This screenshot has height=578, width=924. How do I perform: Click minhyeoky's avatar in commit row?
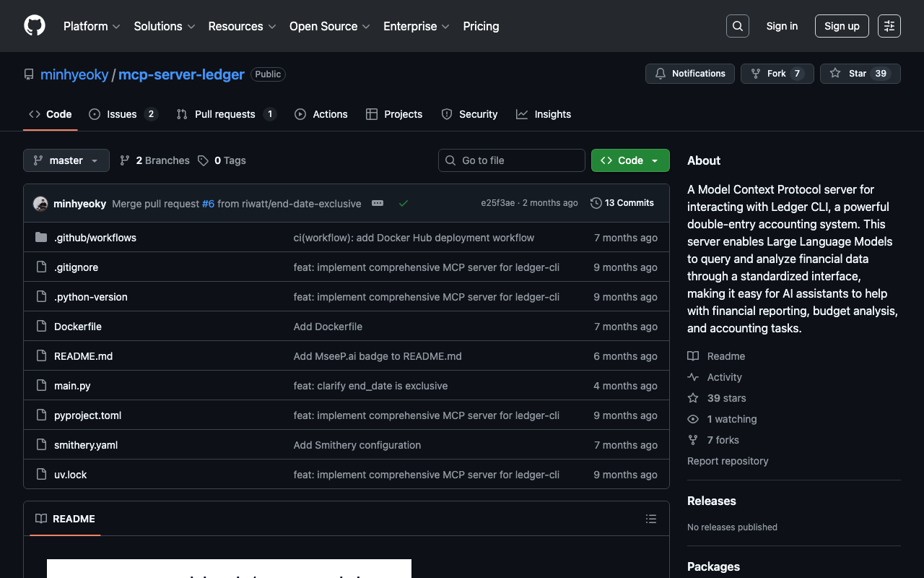point(40,204)
